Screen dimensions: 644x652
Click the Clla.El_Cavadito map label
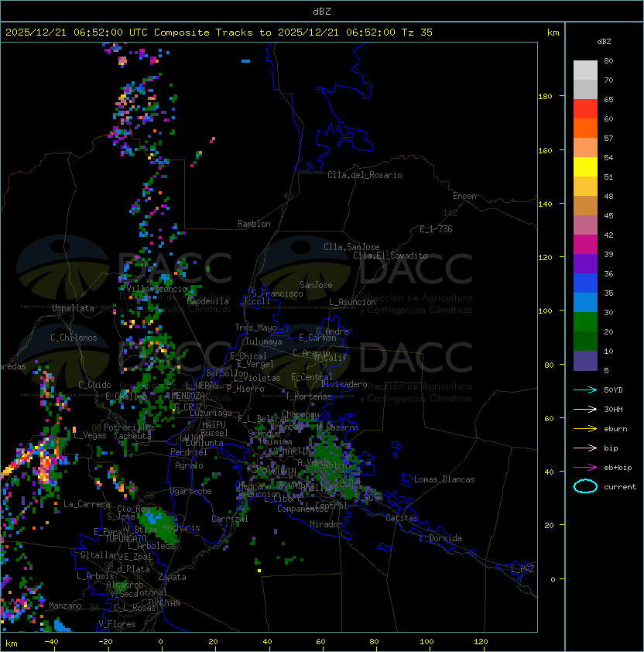pyautogui.click(x=390, y=256)
